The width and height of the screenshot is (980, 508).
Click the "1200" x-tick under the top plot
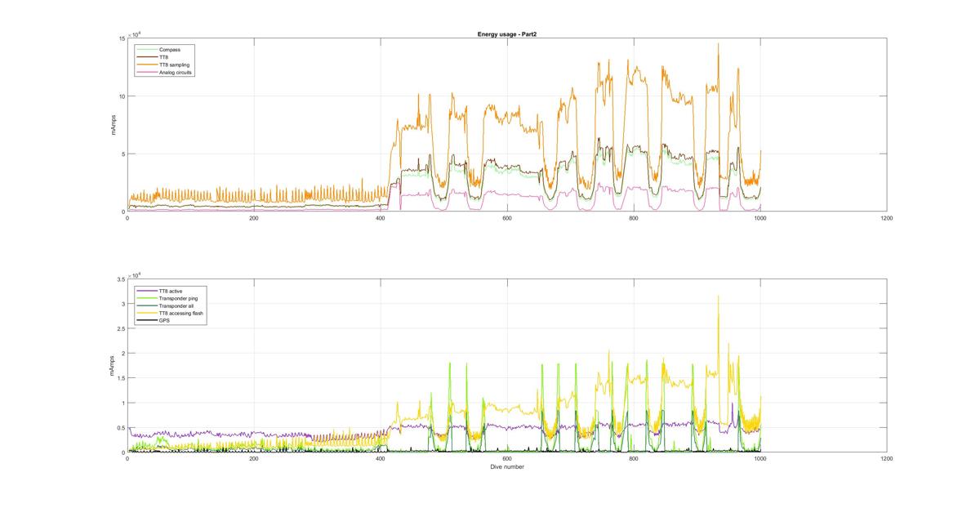coord(887,218)
